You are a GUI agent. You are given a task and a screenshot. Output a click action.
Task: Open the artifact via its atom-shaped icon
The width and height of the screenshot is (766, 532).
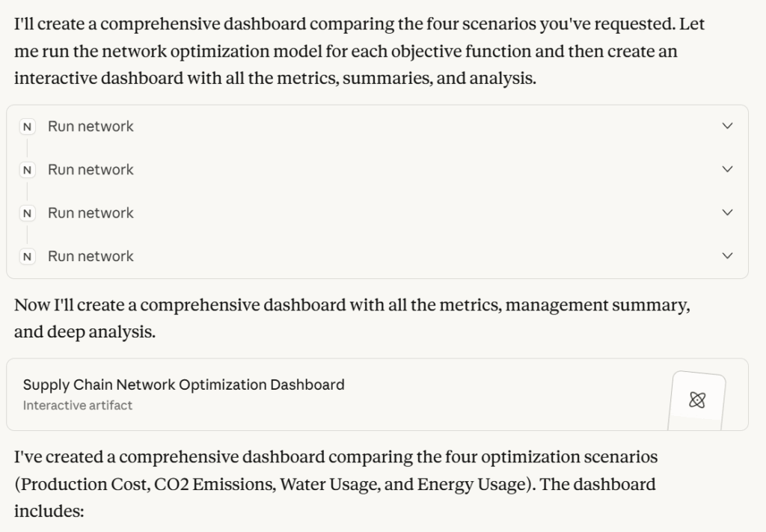(696, 400)
